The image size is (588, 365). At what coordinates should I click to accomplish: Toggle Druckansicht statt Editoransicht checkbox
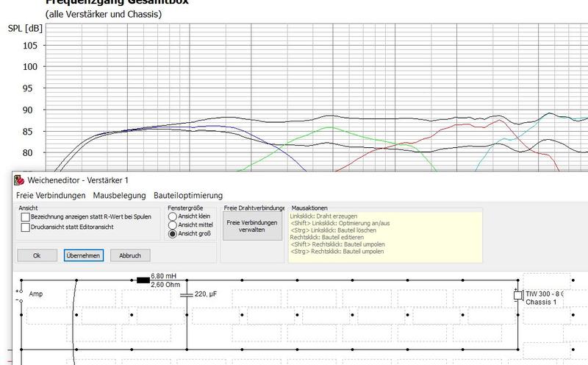coord(26,227)
